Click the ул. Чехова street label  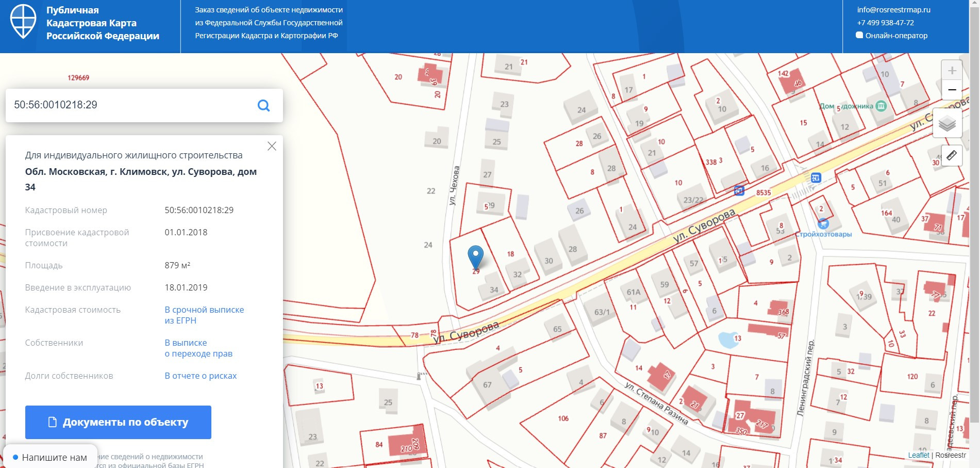[x=454, y=186]
